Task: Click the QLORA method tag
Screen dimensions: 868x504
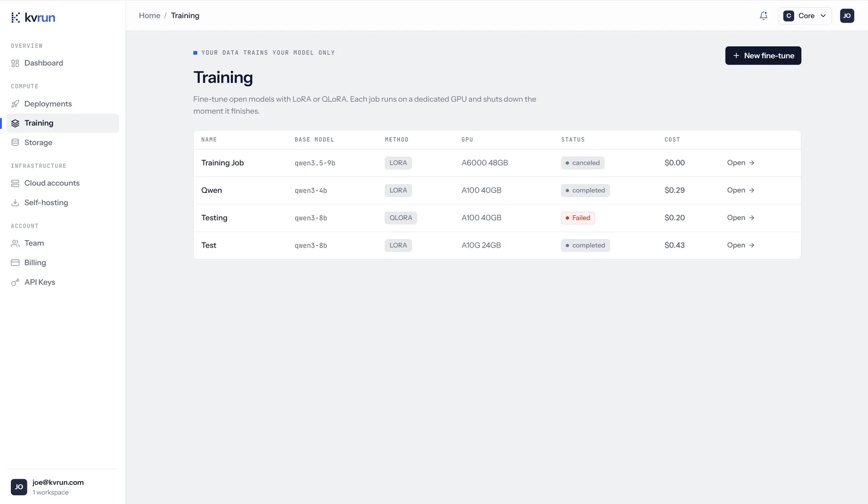Action: point(401,218)
